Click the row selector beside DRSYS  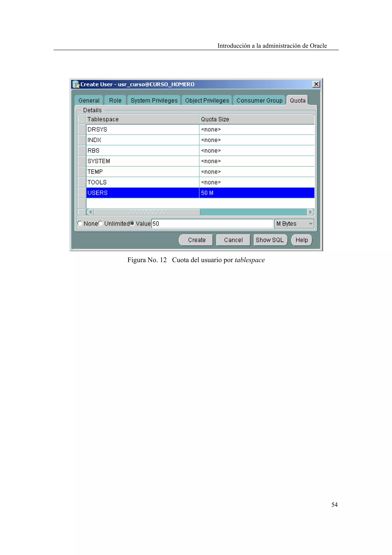tap(82, 130)
